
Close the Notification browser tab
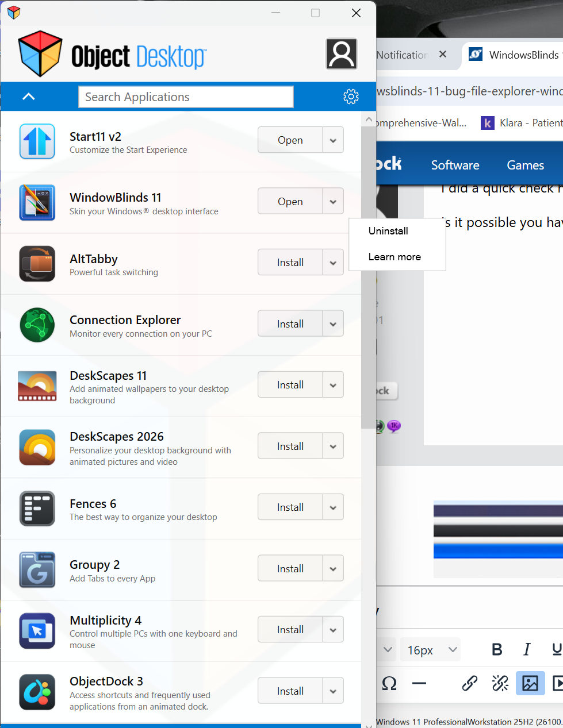(x=443, y=54)
